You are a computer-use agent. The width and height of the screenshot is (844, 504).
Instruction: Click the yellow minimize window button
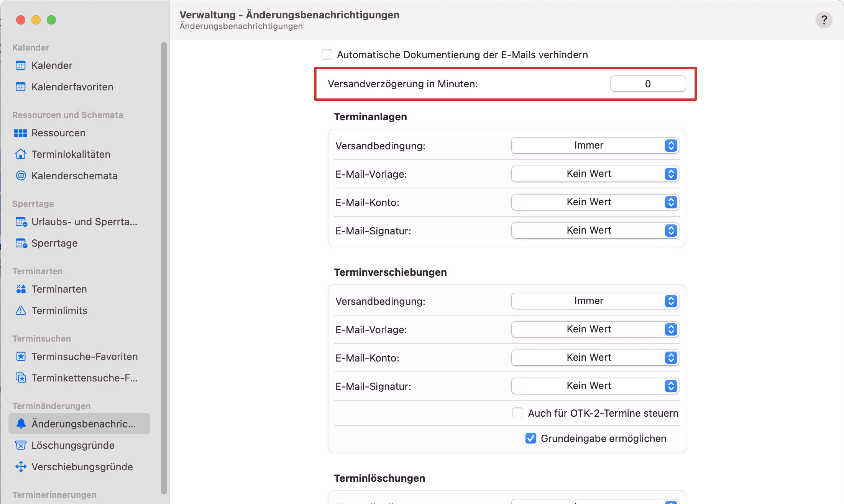tap(36, 20)
